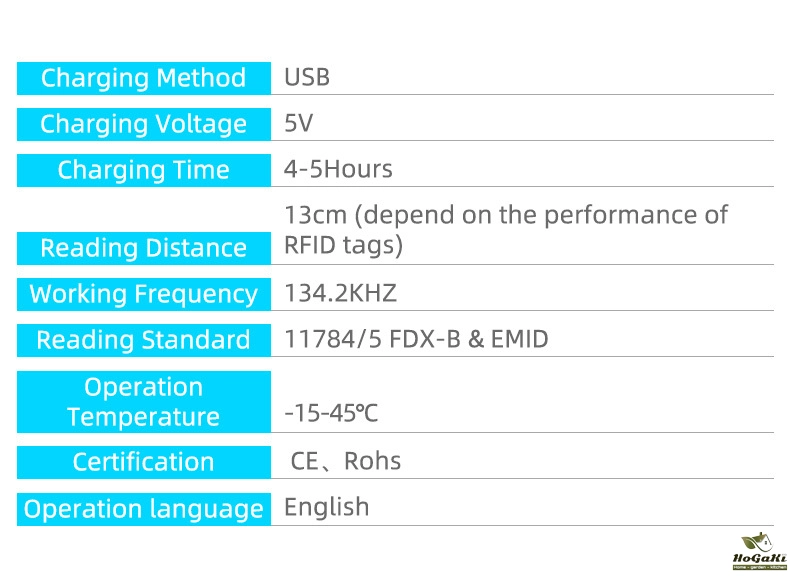Click the Charging Method label cell

click(x=144, y=78)
